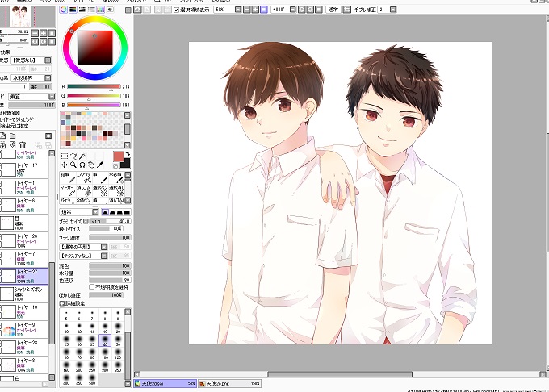Select the hand pan tool
The width and height of the screenshot is (549, 392).
tap(91, 165)
